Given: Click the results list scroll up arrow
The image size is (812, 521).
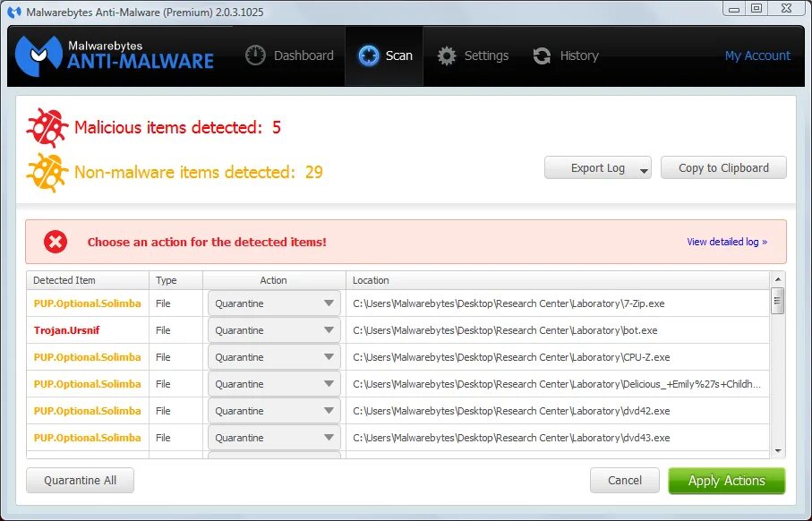Looking at the screenshot, I should click(x=778, y=279).
